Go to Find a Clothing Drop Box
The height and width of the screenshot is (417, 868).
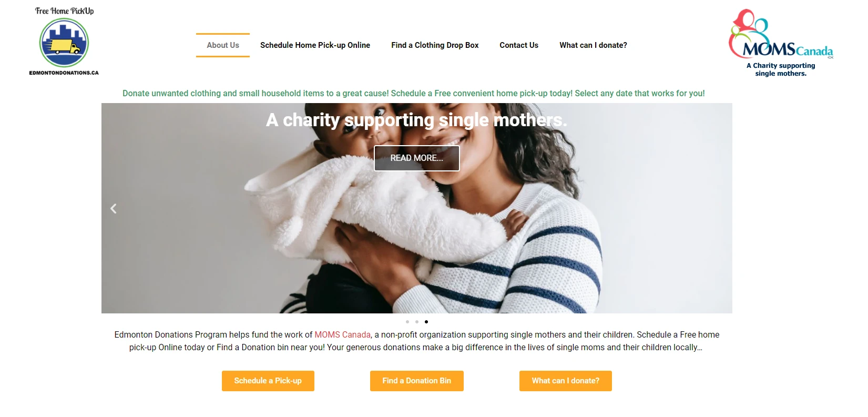[435, 45]
